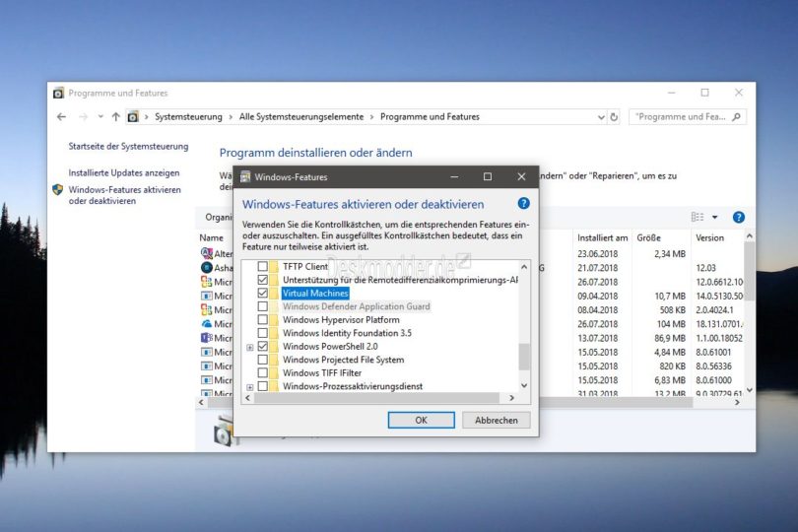Click the features list vertical scrollbar thumb
Viewport: 798px width, 532px height.
[x=524, y=355]
